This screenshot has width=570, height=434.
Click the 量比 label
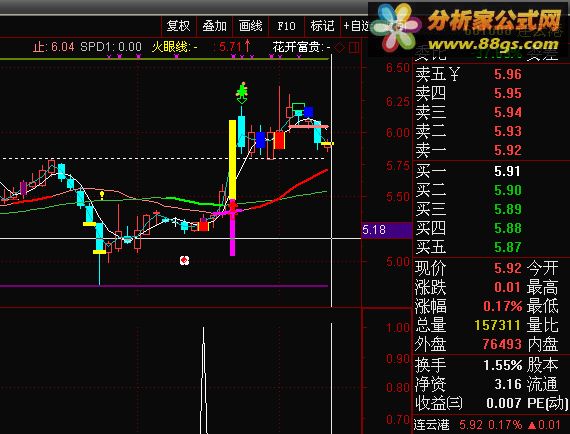coord(542,325)
